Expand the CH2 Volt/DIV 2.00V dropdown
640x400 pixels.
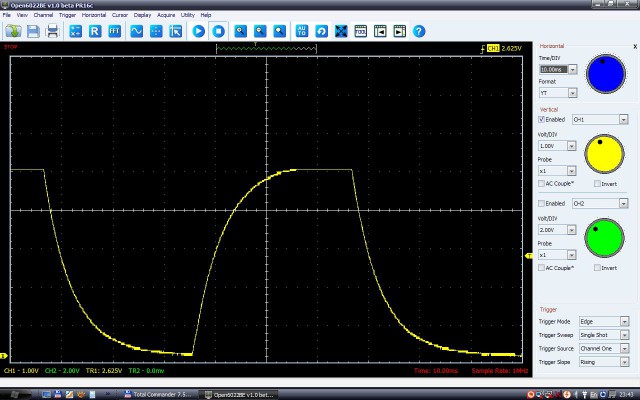tap(571, 230)
